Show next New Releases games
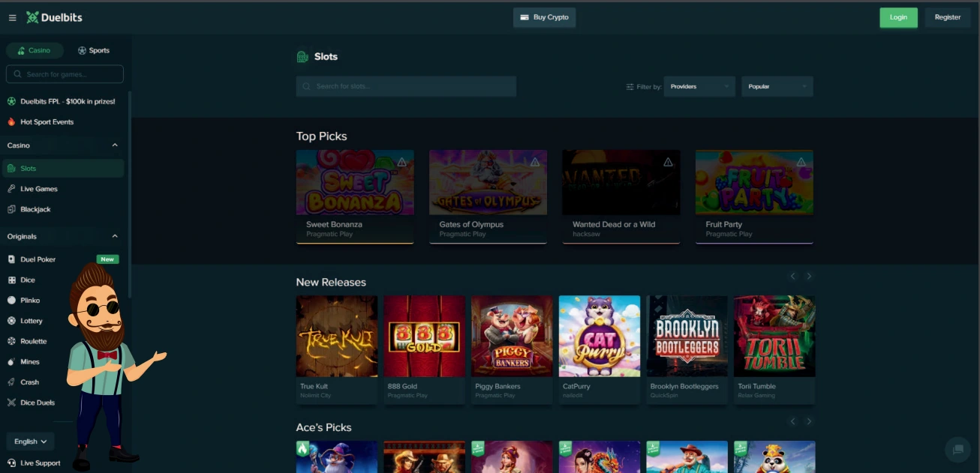The width and height of the screenshot is (980, 473). tap(809, 276)
